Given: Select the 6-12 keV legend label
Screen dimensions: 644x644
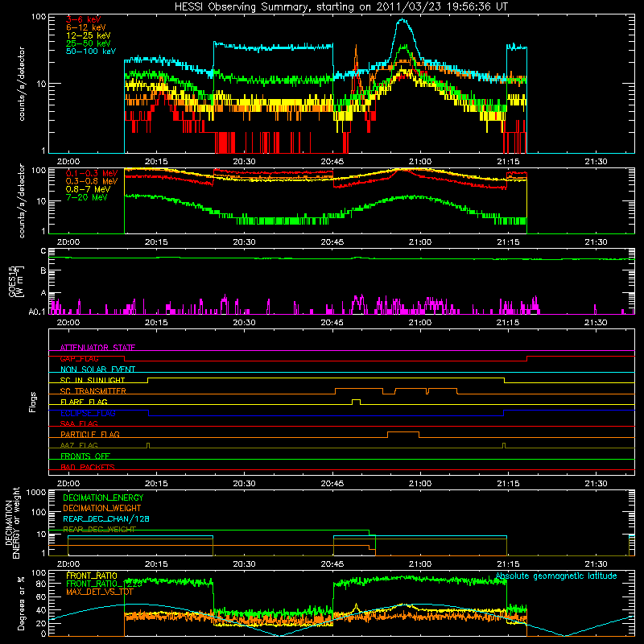Looking at the screenshot, I should pyautogui.click(x=86, y=27).
